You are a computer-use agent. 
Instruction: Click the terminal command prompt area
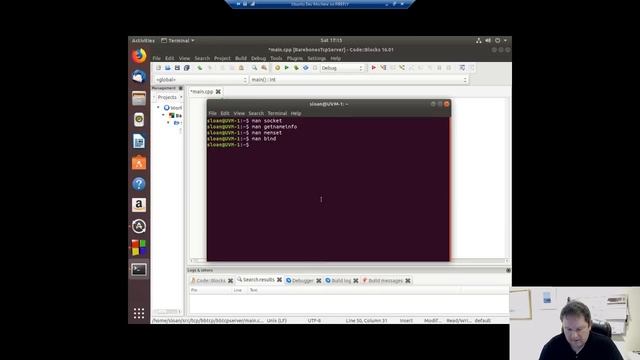pos(328,189)
